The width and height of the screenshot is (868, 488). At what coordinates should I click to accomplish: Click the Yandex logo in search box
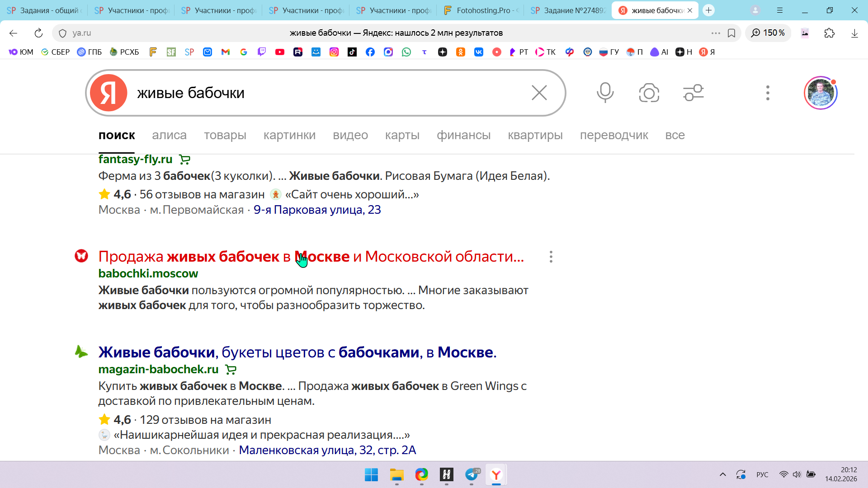tap(108, 93)
